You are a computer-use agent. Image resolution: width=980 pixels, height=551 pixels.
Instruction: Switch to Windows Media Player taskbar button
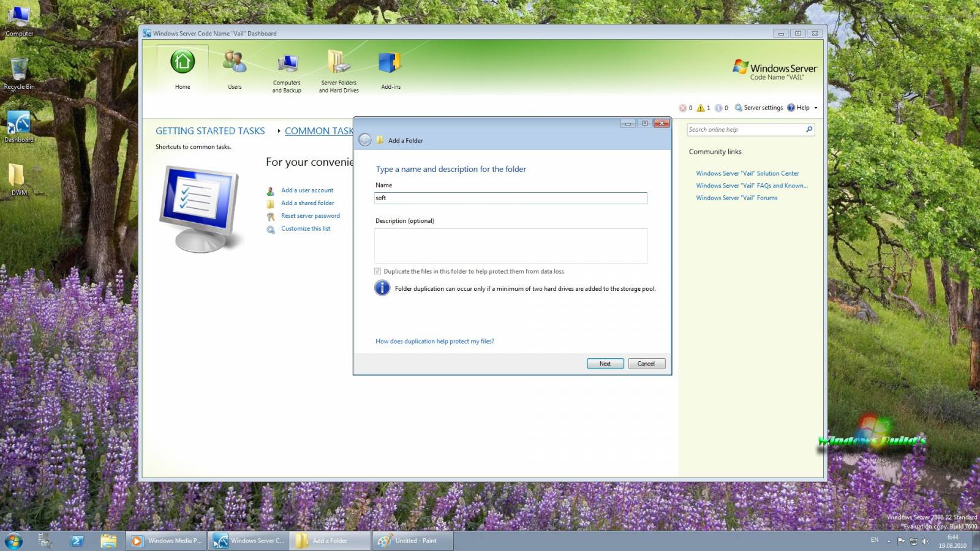[166, 541]
